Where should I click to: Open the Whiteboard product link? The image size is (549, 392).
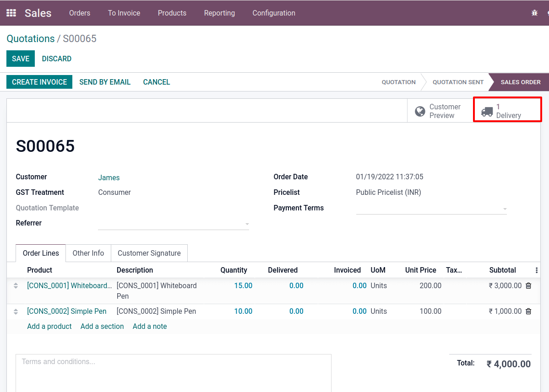69,286
